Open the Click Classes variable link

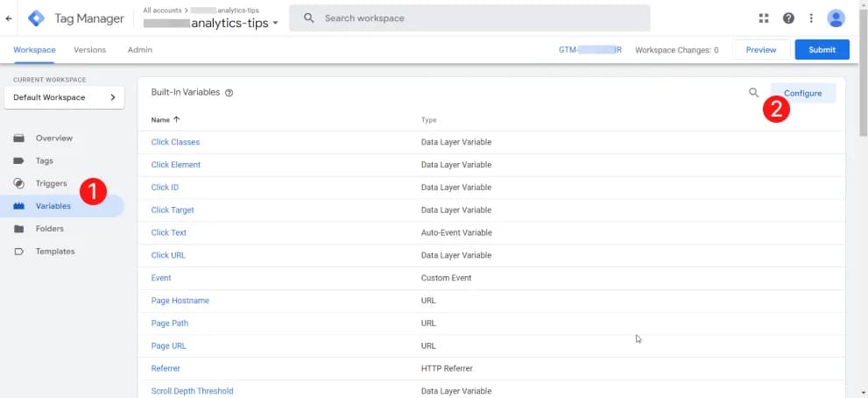(175, 142)
